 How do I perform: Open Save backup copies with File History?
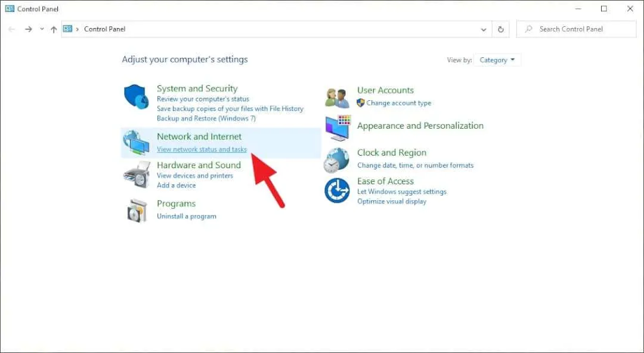click(230, 109)
